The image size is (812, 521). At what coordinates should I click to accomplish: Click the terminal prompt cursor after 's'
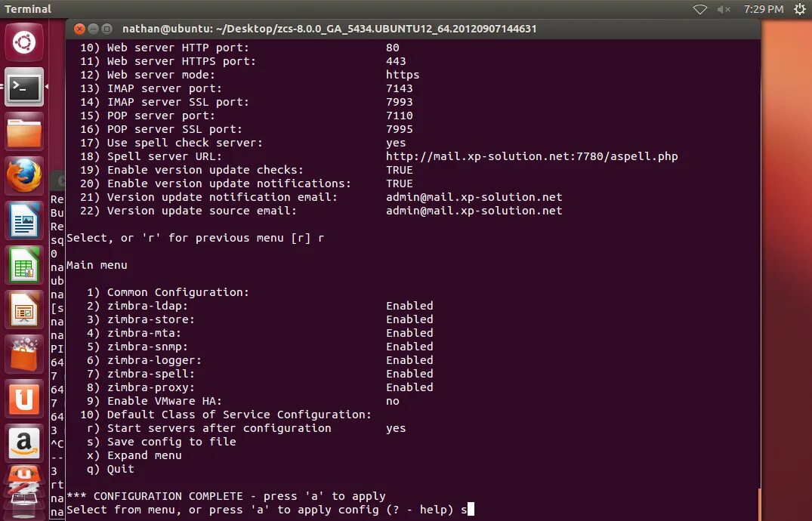pos(471,510)
